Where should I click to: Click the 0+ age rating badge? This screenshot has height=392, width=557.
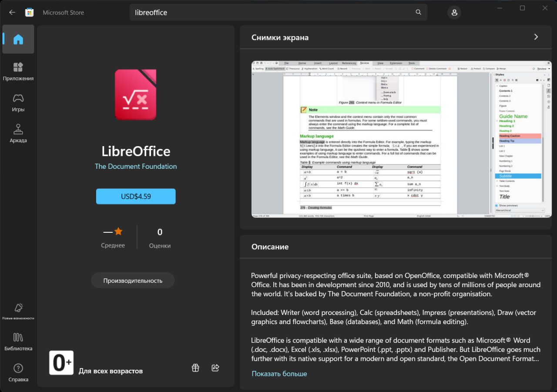pos(61,362)
